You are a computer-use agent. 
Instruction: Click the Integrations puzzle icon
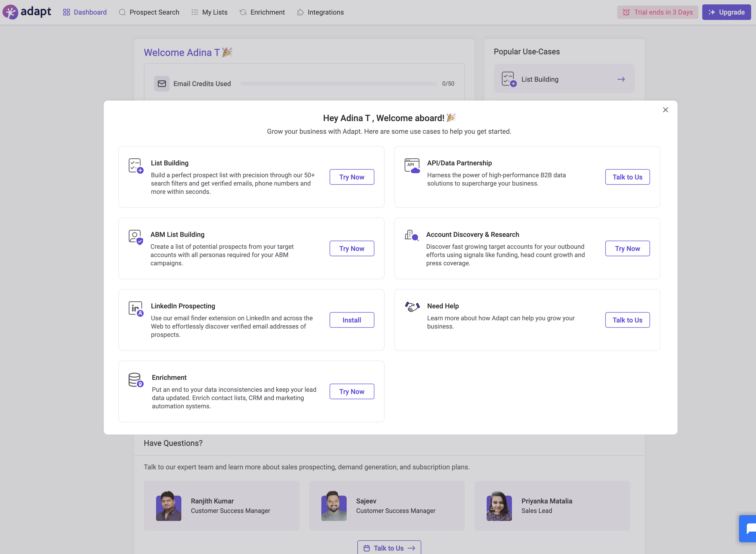(300, 12)
